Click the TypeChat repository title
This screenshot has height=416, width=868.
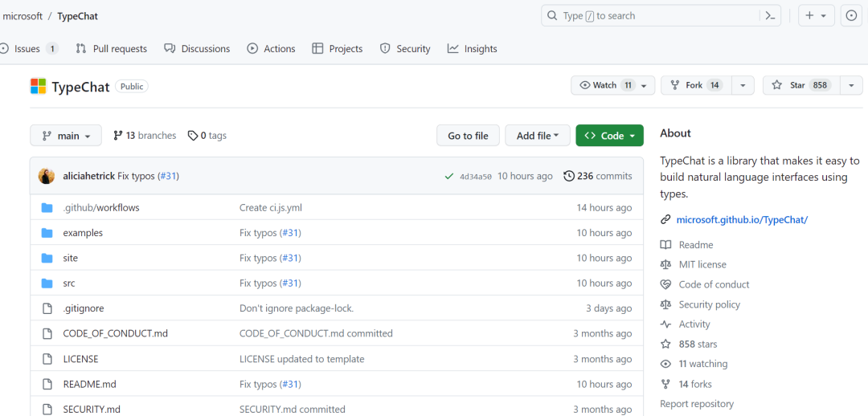tap(81, 87)
